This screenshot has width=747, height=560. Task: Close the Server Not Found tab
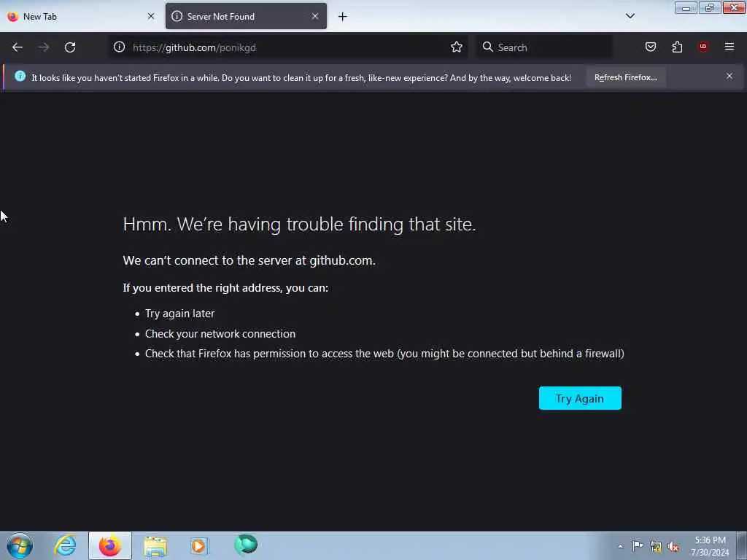pos(315,16)
